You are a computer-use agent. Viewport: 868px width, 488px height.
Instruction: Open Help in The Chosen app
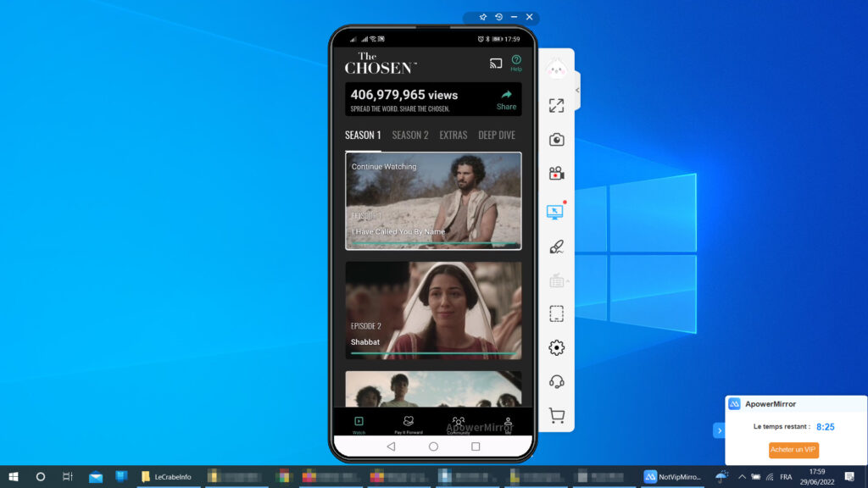click(516, 63)
